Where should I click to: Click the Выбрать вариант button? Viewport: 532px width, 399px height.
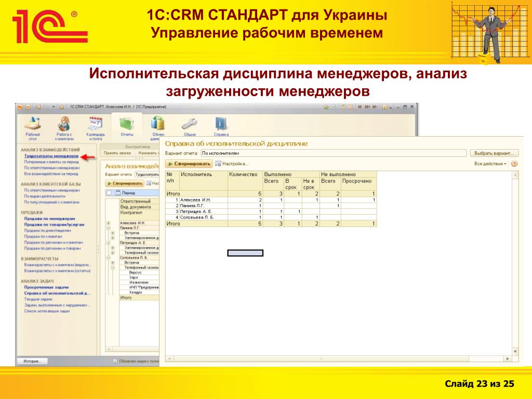pos(494,153)
